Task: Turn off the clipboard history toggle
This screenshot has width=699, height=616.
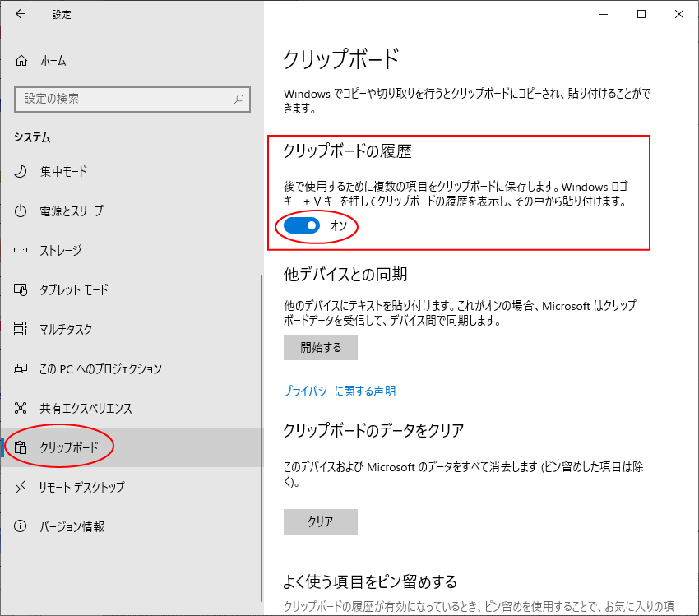Action: click(302, 225)
